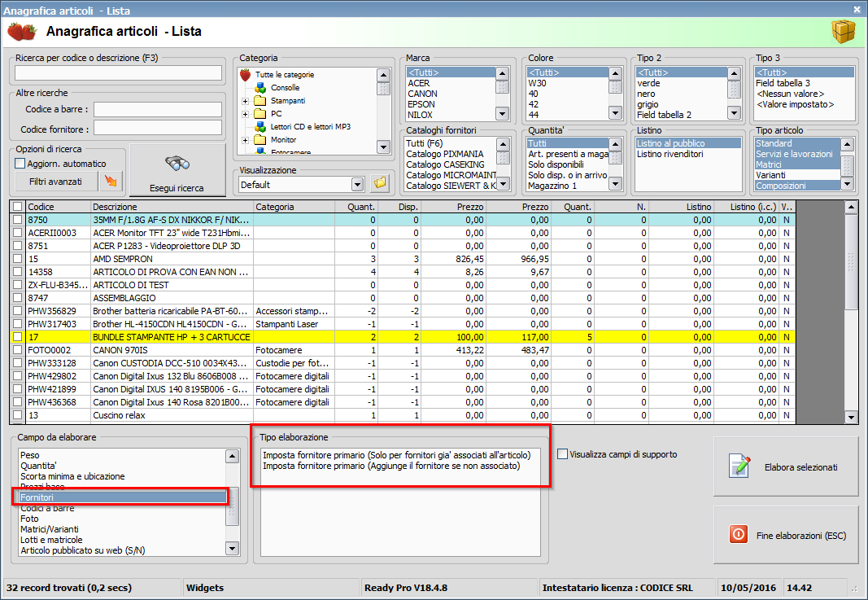The image size is (868, 600).
Task: Tick the checkbox for FOTO0002 CANON 970IS
Action: coord(17,350)
